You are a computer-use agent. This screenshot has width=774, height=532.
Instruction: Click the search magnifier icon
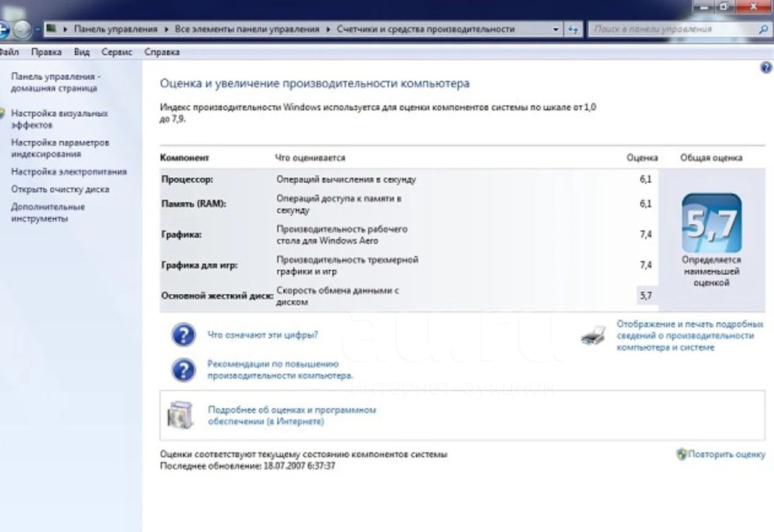tap(764, 29)
